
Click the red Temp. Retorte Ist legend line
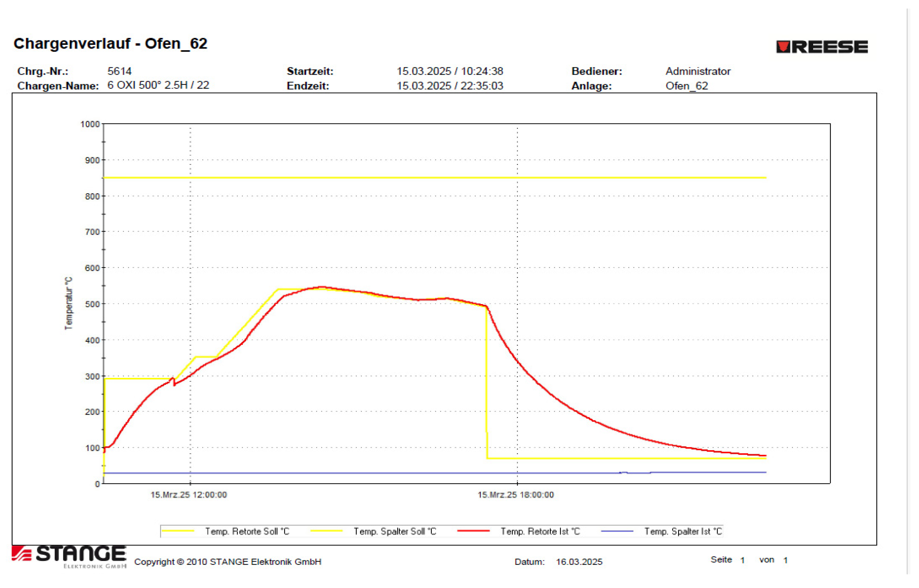[x=473, y=531]
